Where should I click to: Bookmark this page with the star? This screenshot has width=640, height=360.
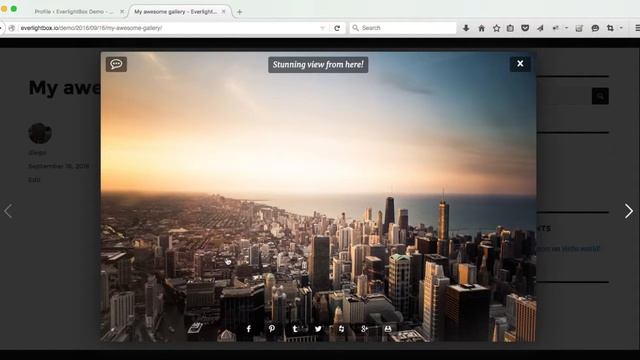(496, 28)
